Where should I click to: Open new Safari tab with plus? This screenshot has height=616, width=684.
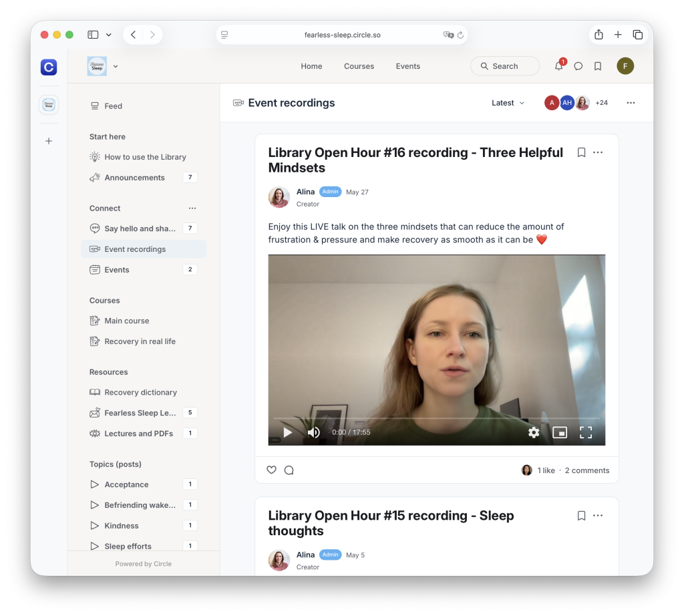pos(618,35)
